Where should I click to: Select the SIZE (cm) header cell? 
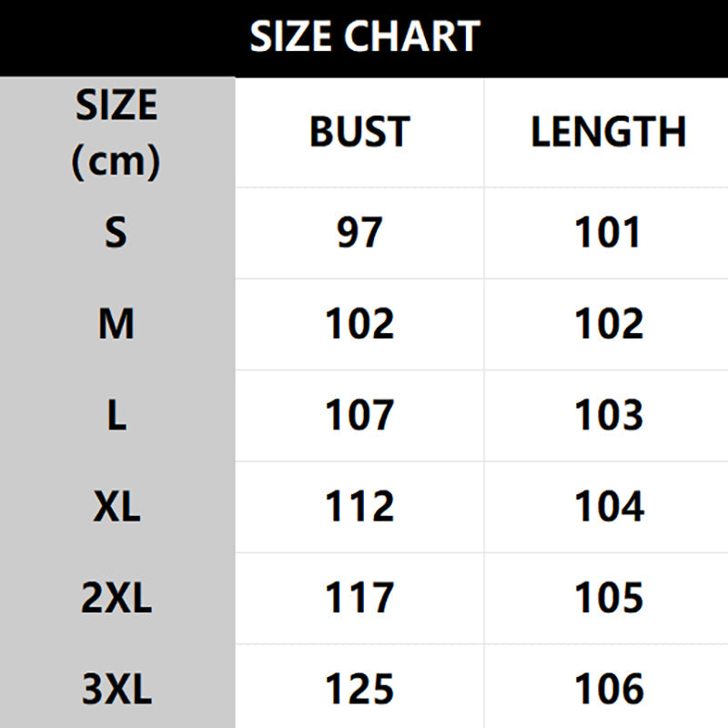click(116, 134)
